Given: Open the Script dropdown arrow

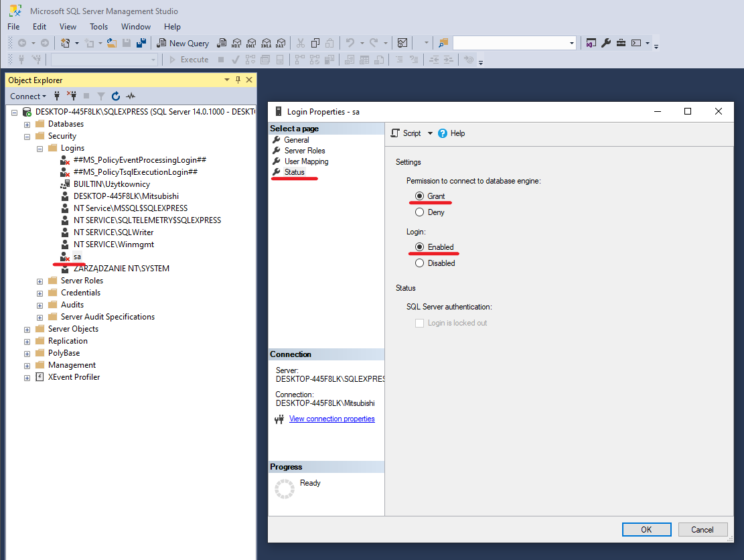Looking at the screenshot, I should pos(430,133).
